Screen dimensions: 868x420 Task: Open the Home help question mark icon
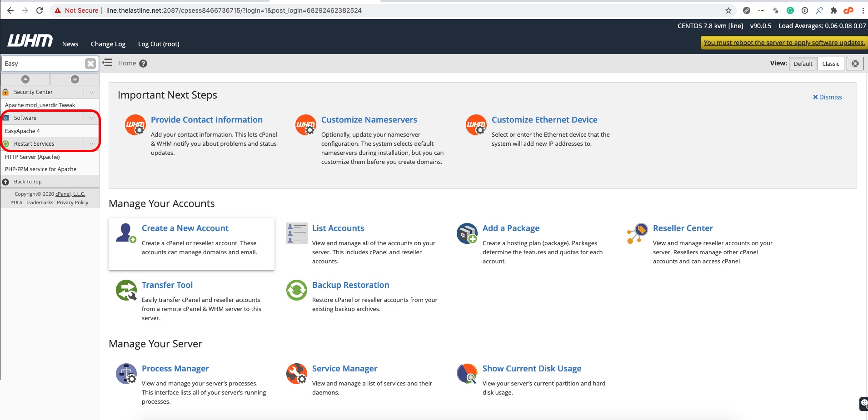click(x=143, y=64)
